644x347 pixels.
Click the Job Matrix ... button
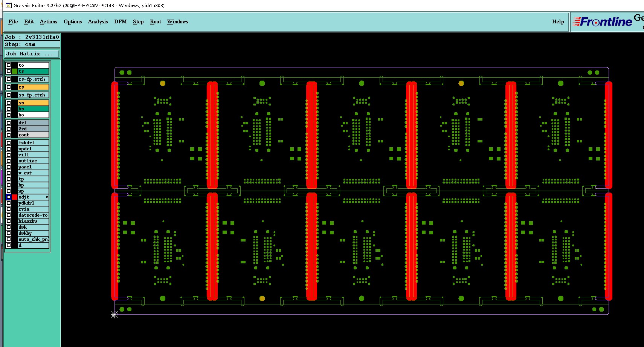[x=32, y=54]
